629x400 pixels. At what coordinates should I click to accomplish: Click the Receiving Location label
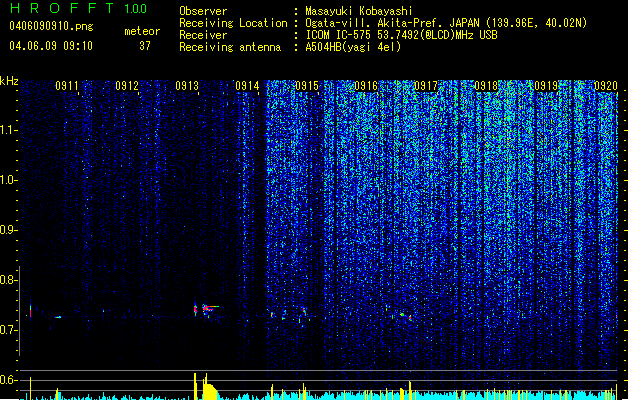coord(233,23)
